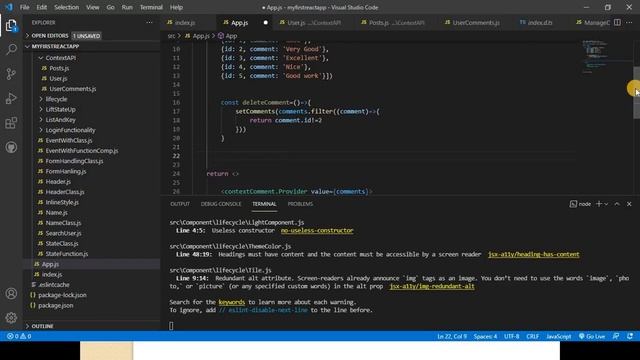
Task: Open the File menu
Action: coord(24,7)
